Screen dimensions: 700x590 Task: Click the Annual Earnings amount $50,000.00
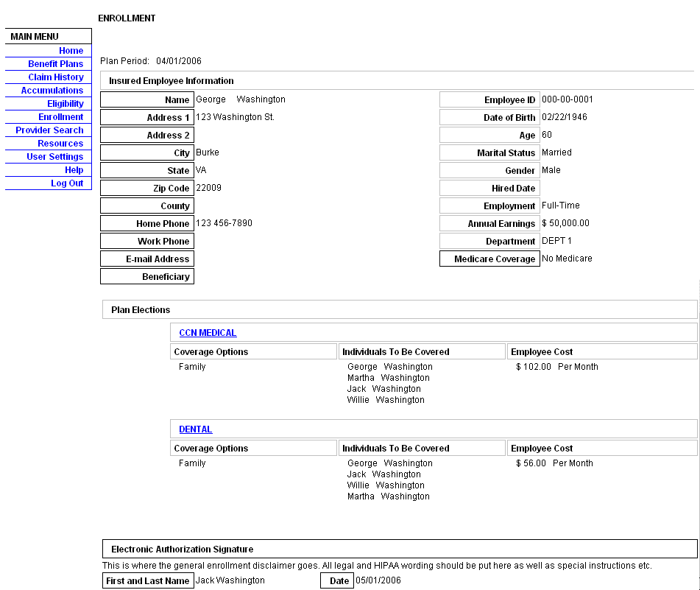[565, 223]
